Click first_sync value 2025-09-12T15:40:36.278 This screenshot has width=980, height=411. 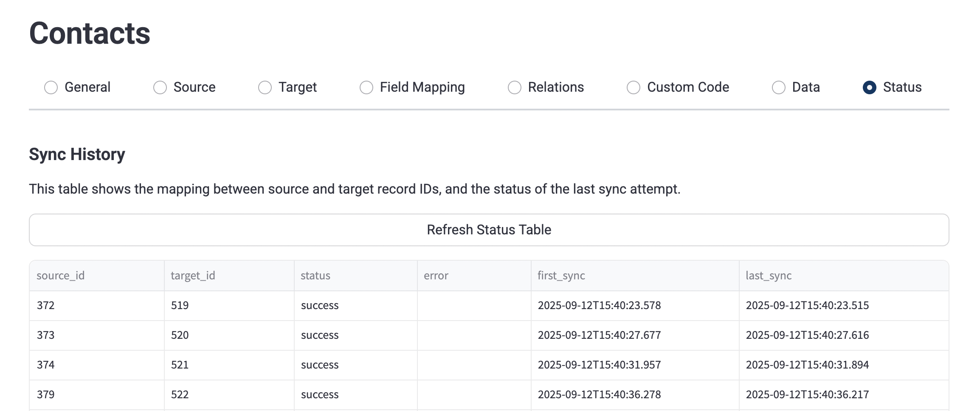pyautogui.click(x=635, y=395)
